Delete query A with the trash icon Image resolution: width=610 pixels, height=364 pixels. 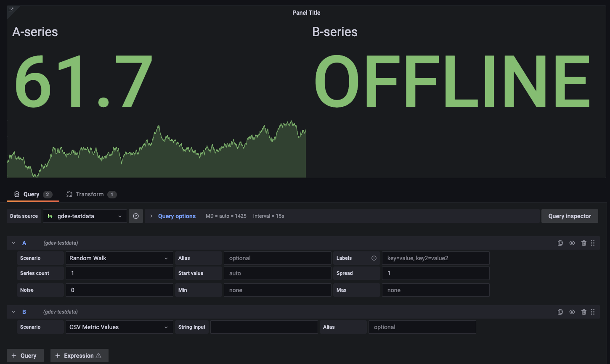[x=583, y=243]
